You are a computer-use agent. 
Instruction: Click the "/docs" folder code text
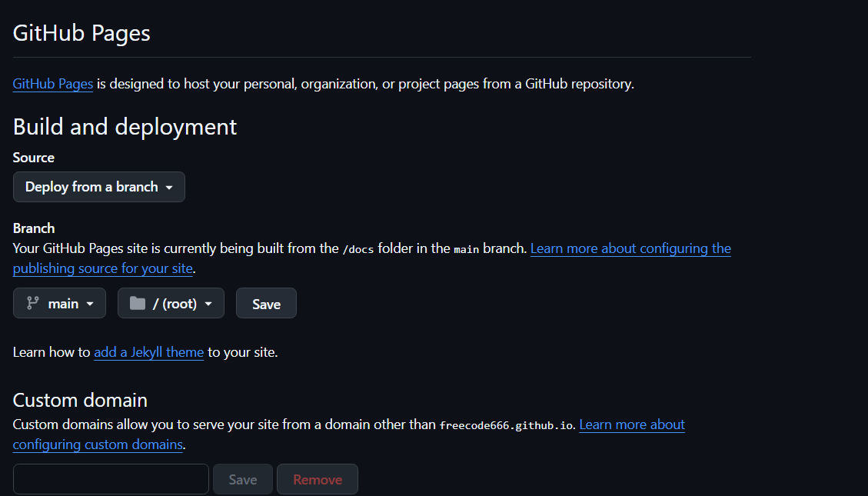point(358,249)
